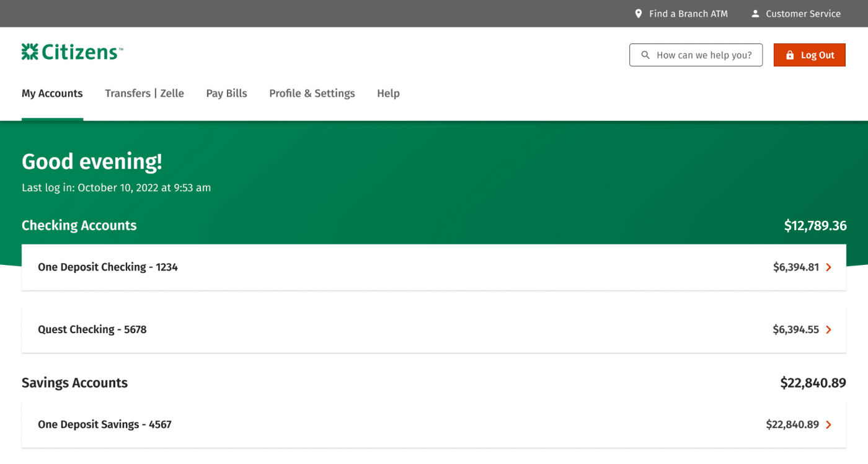This screenshot has height=464, width=868.
Task: Click the Citizens logo
Action: point(71,51)
